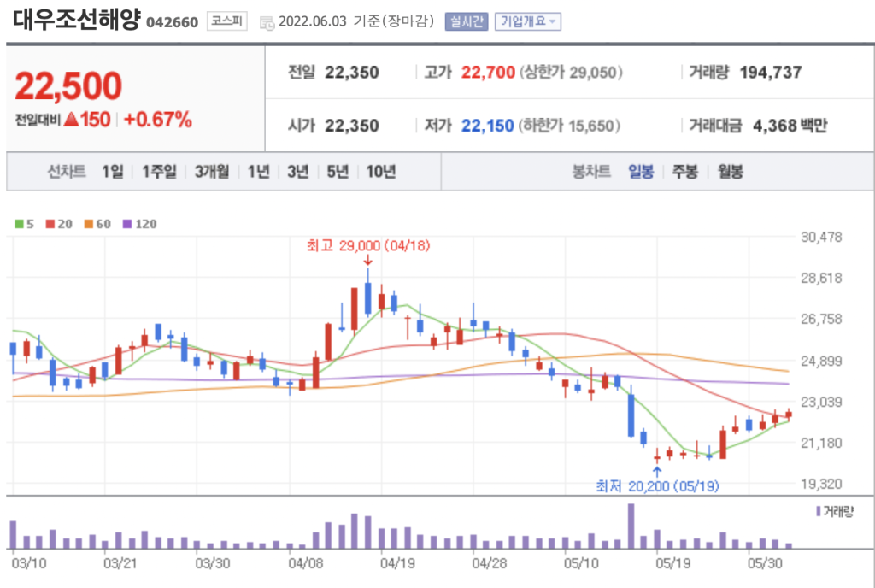The image size is (875, 588).
Task: Click the green 5-day moving average swatch
Action: click(20, 224)
